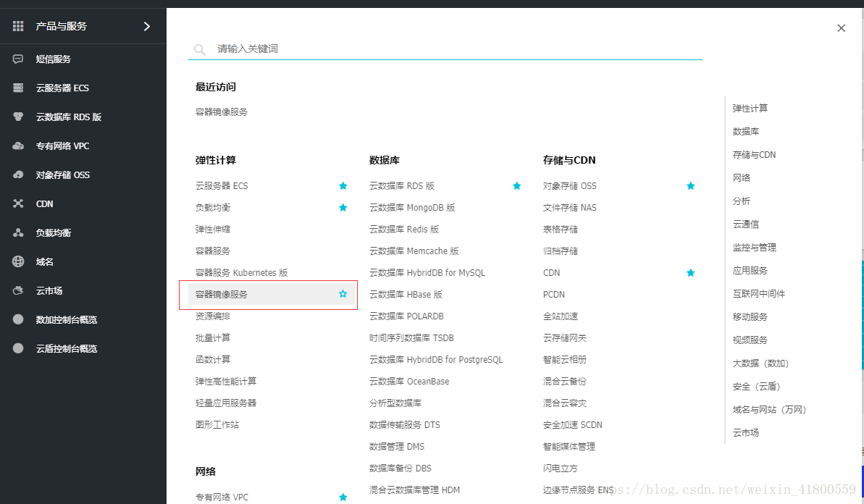Click the 短信服务 sidebar icon
Image resolution: width=864 pixels, height=504 pixels.
[x=18, y=59]
